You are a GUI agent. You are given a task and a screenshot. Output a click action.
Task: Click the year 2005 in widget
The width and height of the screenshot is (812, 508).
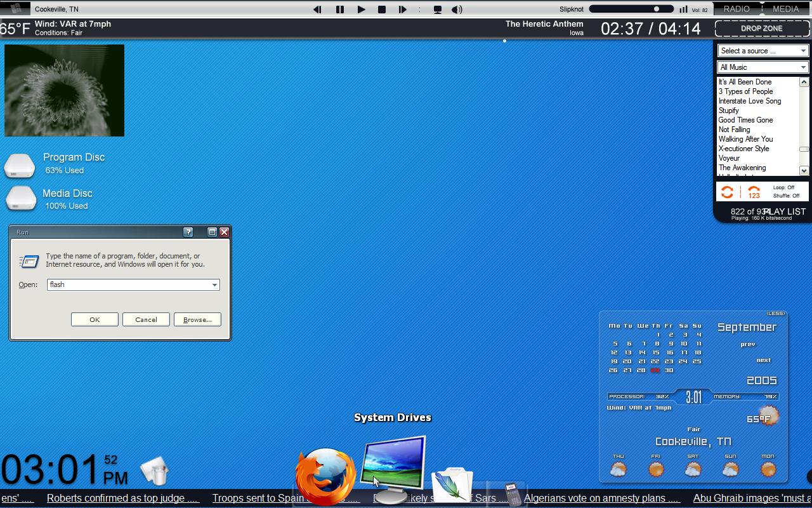pos(761,380)
